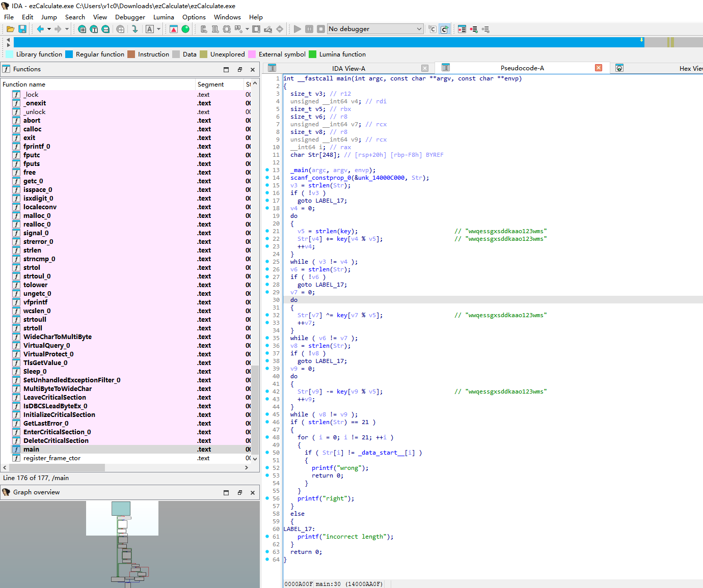Click the down-arrow jump toolbar icon
This screenshot has width=703, height=588.
coord(134,29)
